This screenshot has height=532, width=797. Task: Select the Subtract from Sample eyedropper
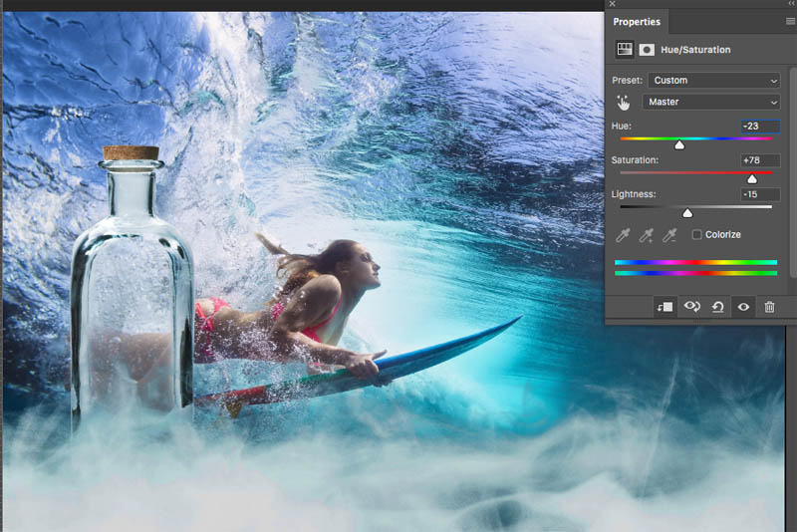point(669,235)
